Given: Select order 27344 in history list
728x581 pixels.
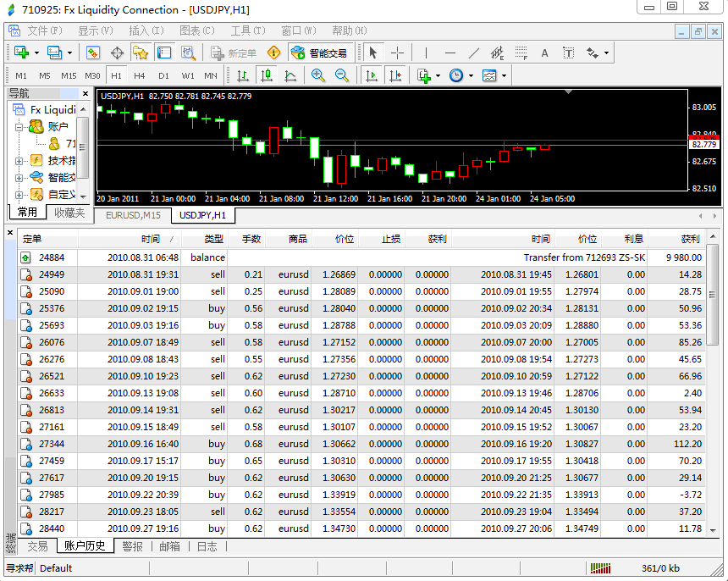Looking at the screenshot, I should [x=52, y=444].
